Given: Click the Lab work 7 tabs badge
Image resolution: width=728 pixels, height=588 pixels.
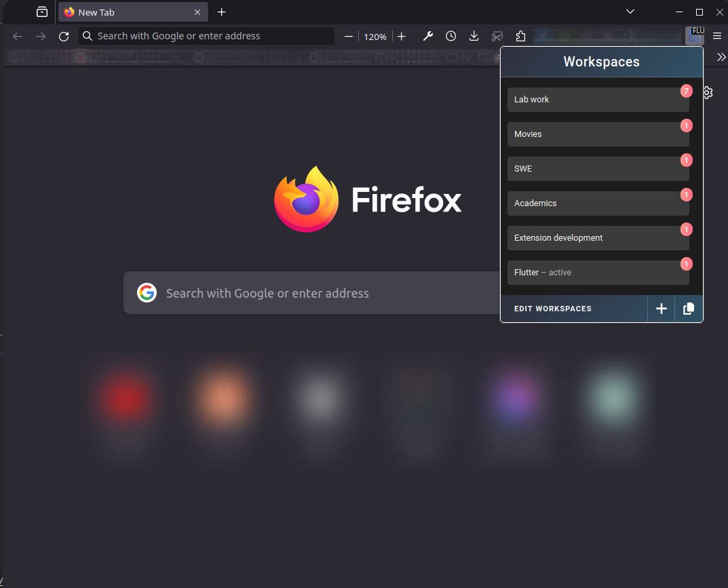Looking at the screenshot, I should coord(686,91).
